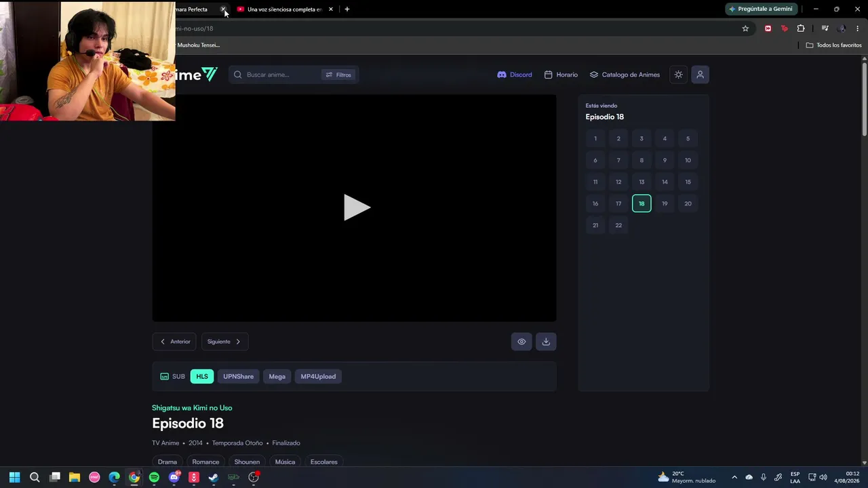The width and height of the screenshot is (868, 488).
Task: Click the red fast-forward extension icon
Action: (x=768, y=28)
